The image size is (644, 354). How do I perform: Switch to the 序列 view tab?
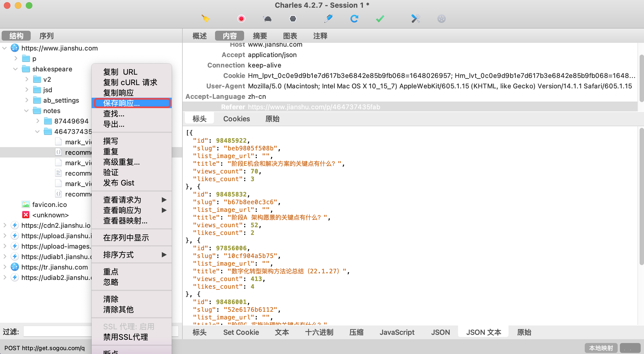(46, 36)
